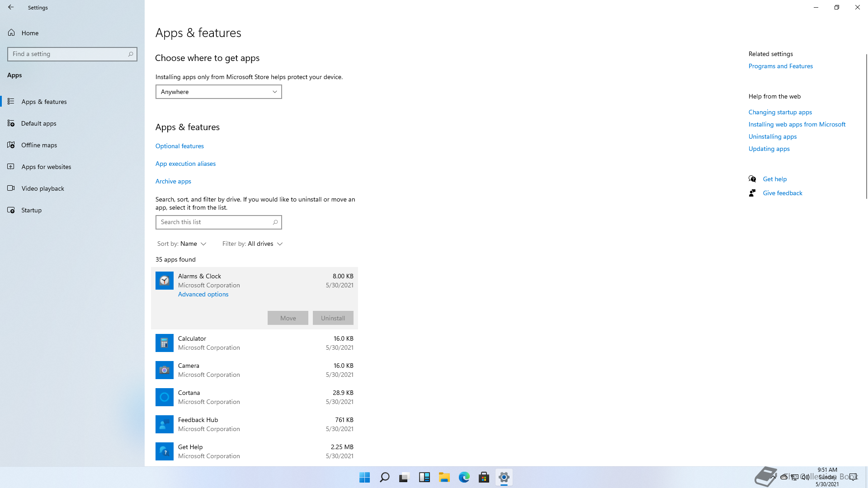Expand the Filter by All drives dropdown
The image size is (868, 488).
[x=252, y=244]
